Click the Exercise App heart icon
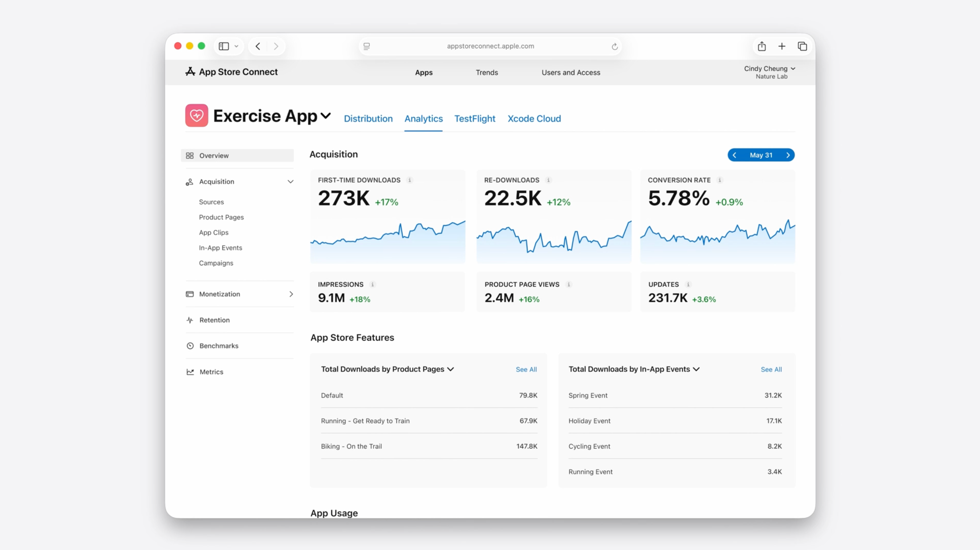The width and height of the screenshot is (980, 550). (196, 115)
